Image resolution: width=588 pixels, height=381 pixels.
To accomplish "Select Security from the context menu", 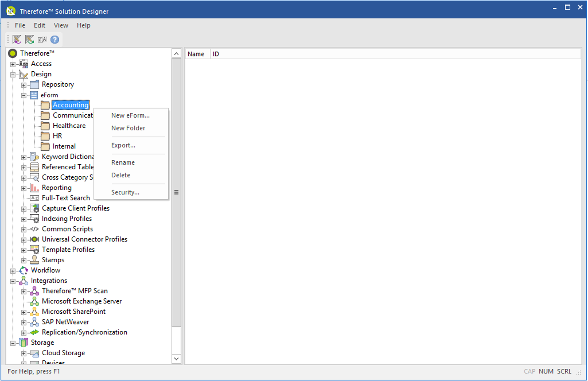I will point(125,192).
